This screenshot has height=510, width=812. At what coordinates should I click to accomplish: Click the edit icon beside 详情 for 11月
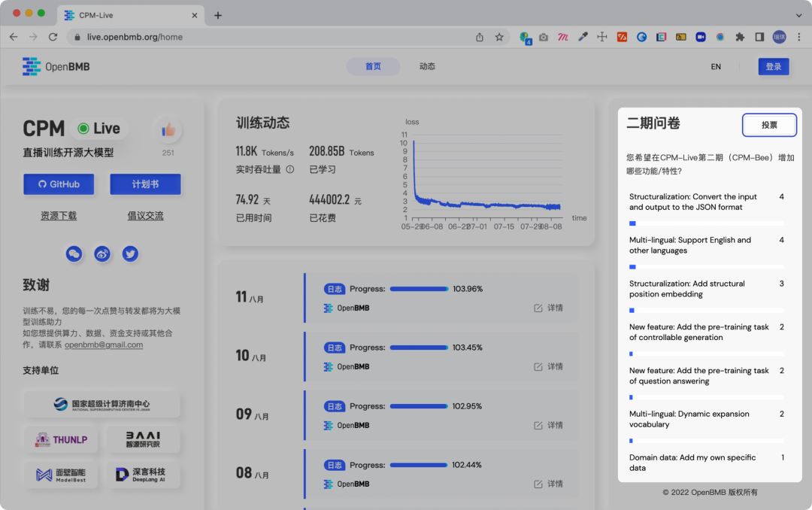click(x=538, y=308)
